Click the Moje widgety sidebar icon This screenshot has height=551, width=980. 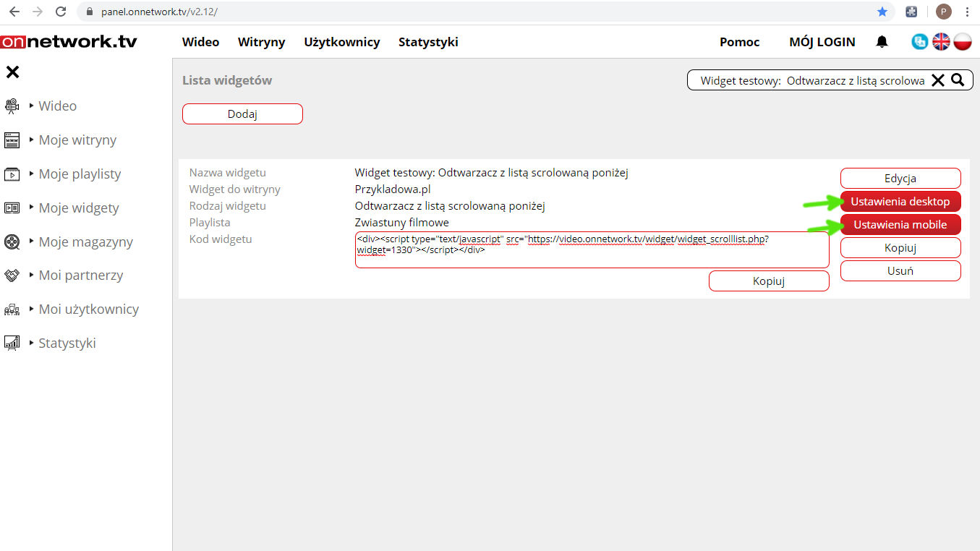(x=12, y=208)
